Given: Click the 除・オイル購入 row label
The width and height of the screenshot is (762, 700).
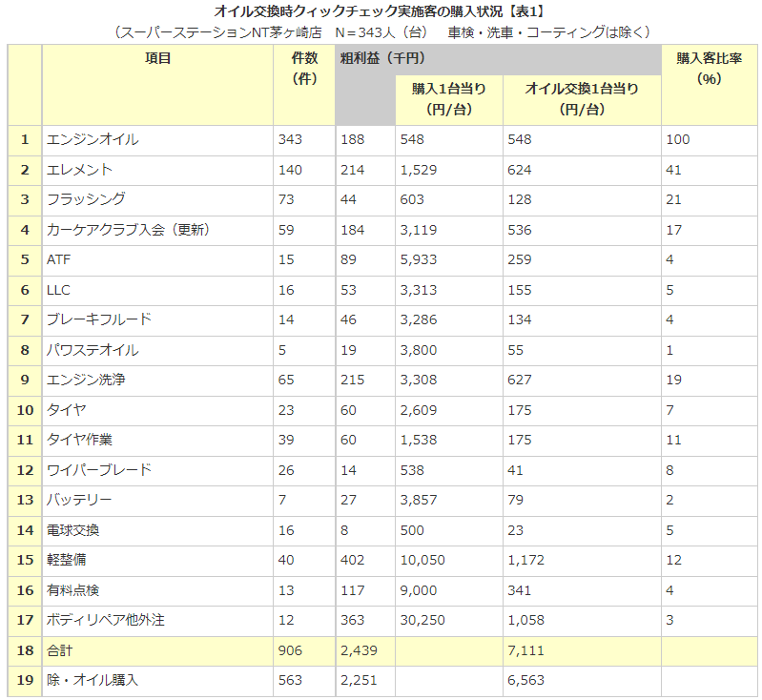Looking at the screenshot, I should 93,680.
